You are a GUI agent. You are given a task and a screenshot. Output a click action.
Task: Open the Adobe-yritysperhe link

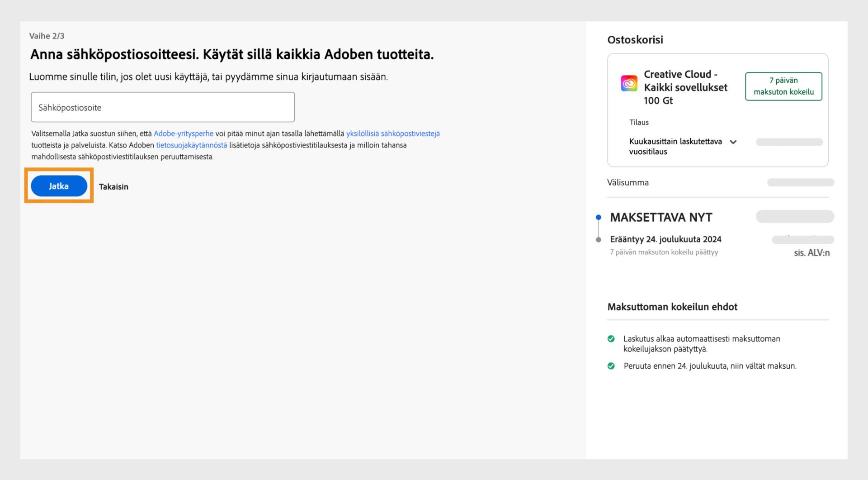pyautogui.click(x=184, y=133)
